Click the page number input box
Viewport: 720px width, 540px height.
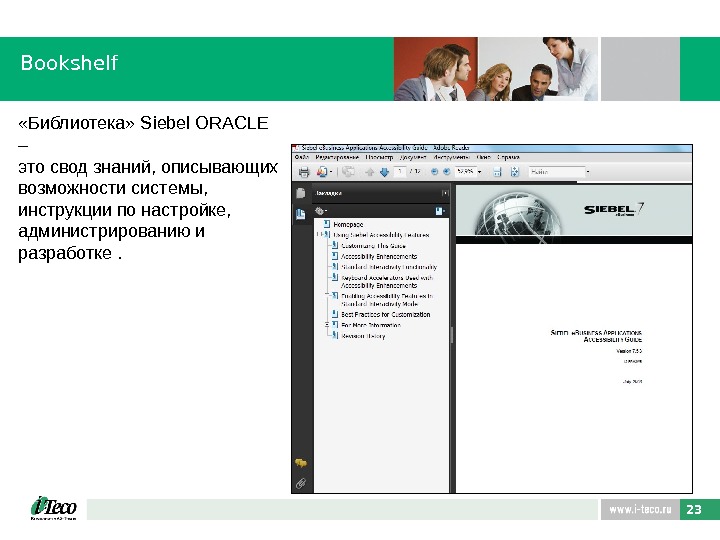click(400, 172)
